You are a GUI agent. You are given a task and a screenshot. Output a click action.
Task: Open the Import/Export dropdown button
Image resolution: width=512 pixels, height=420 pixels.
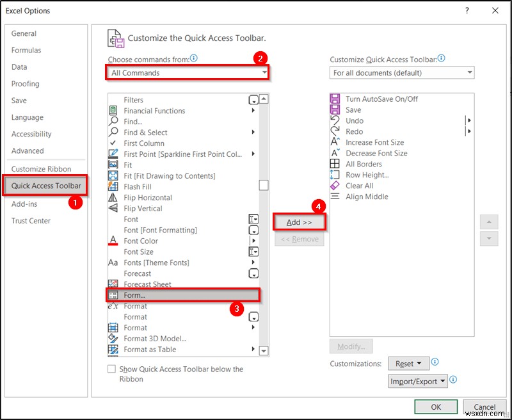point(418,381)
